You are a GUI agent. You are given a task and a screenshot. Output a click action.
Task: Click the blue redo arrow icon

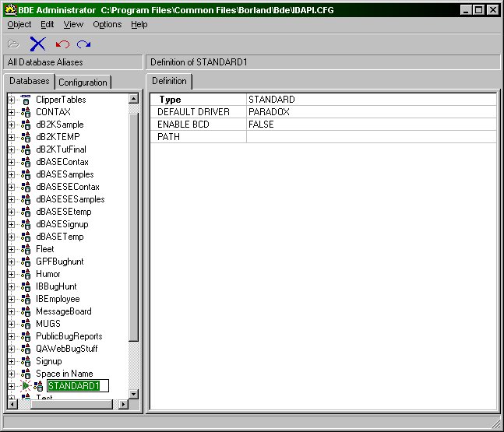pos(83,44)
